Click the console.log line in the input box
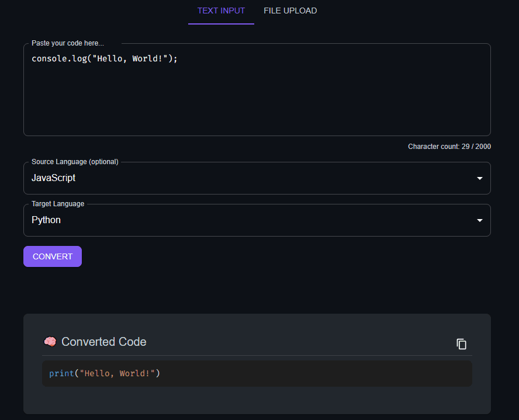This screenshot has width=519, height=420. tap(104, 58)
